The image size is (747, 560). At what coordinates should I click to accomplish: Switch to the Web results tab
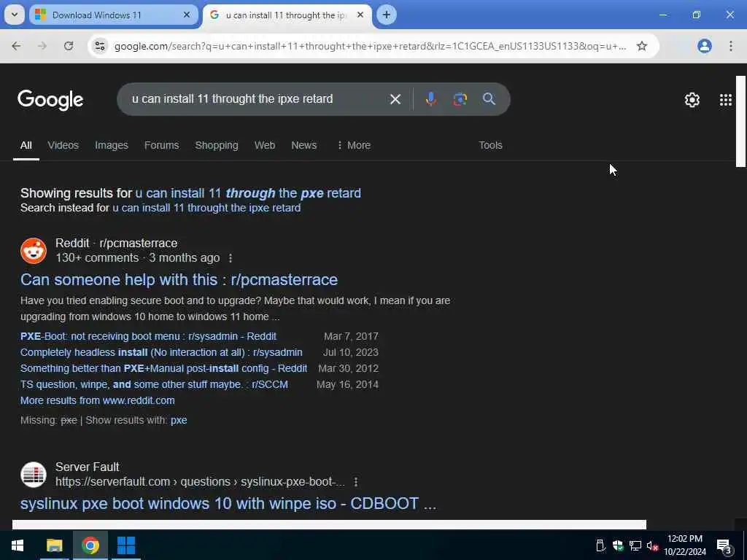[265, 145]
